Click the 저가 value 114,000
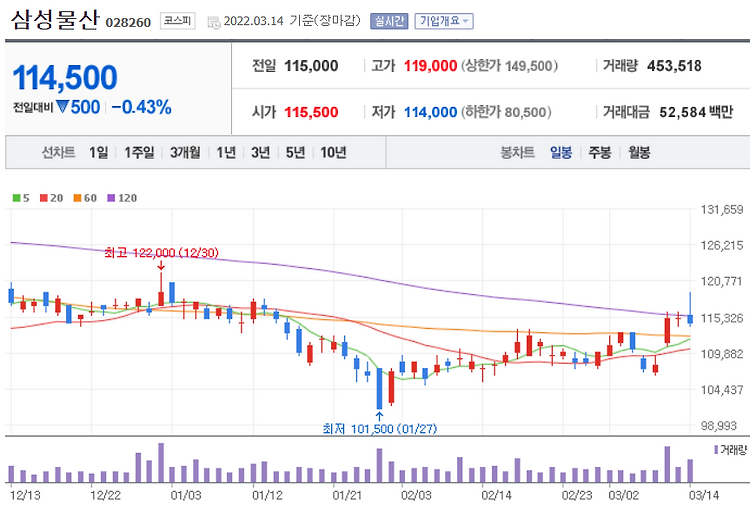The height and width of the screenshot is (505, 750). pyautogui.click(x=430, y=112)
